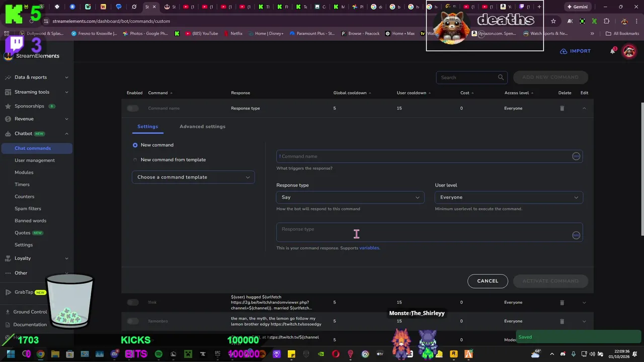This screenshot has width=644, height=362.
Task: Open Spam filters in sidebar
Action: pyautogui.click(x=28, y=209)
